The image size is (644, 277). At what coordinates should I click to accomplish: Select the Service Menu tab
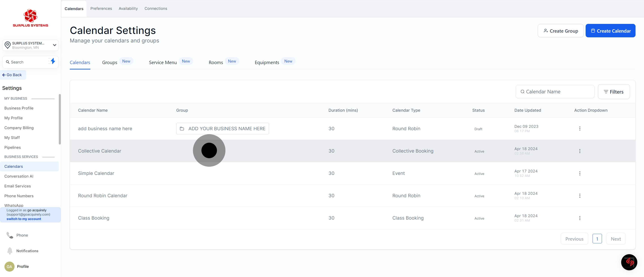click(163, 63)
